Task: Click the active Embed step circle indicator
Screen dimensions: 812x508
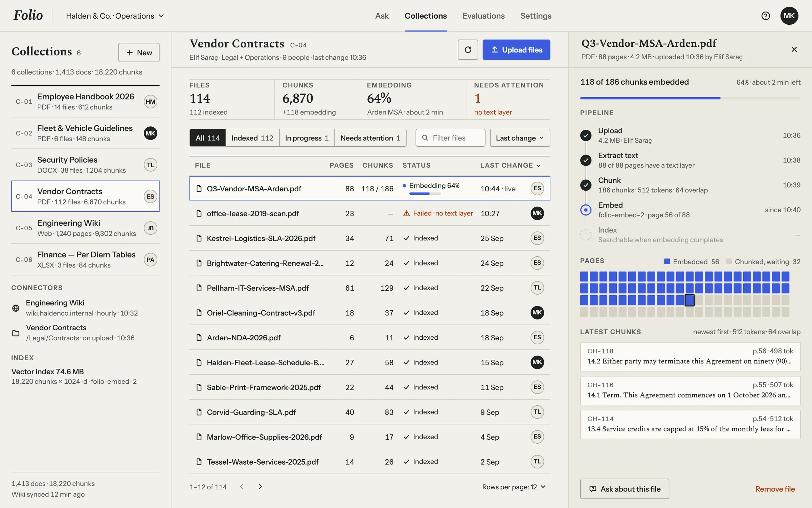Action: click(x=586, y=210)
